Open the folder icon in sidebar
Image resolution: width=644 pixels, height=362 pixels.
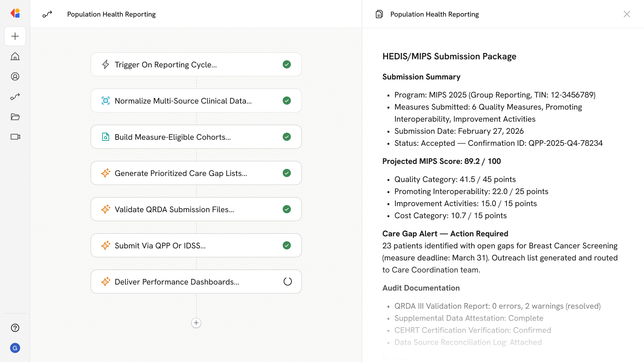tap(15, 117)
